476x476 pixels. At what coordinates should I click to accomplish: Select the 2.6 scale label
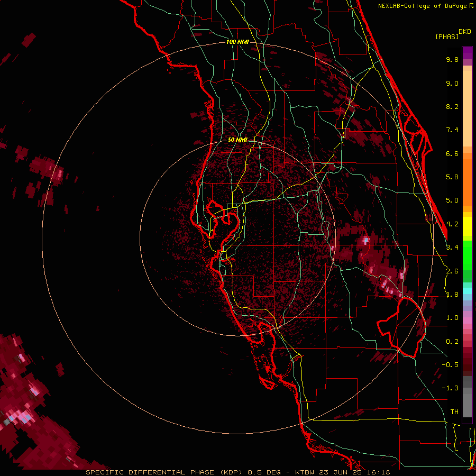point(452,271)
